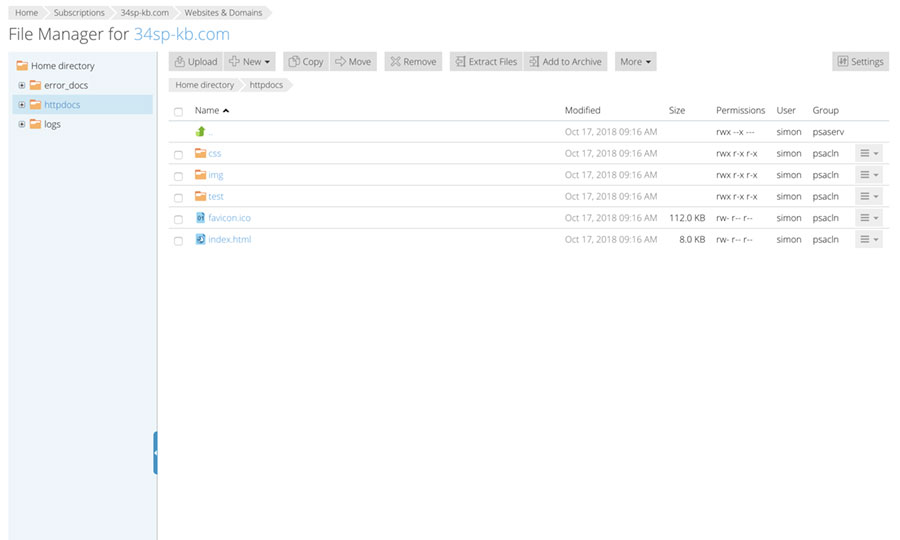900x540 pixels.
Task: Click Home directory folder icon in tree
Action: click(x=22, y=65)
